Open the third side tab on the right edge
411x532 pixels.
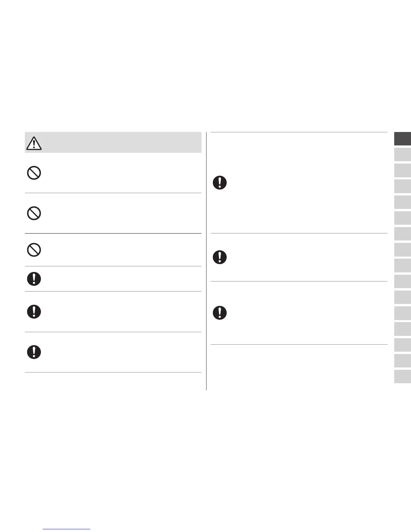click(x=403, y=170)
